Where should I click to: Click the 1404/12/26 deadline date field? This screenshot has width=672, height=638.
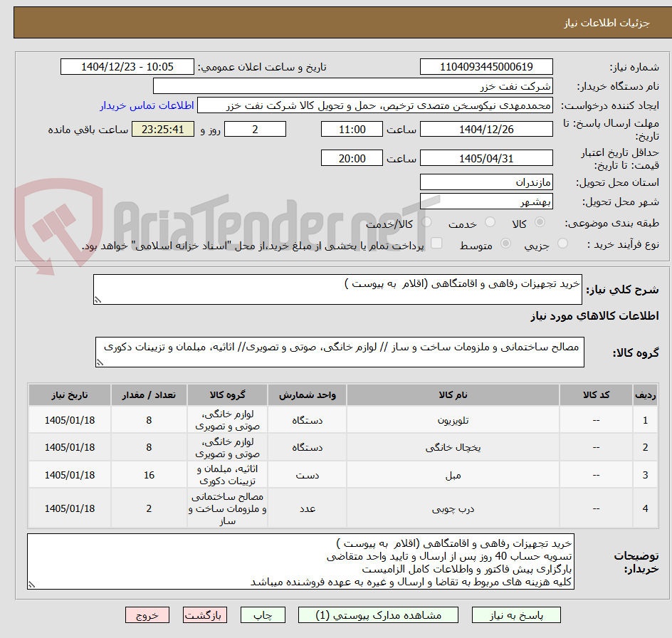pos(486,129)
